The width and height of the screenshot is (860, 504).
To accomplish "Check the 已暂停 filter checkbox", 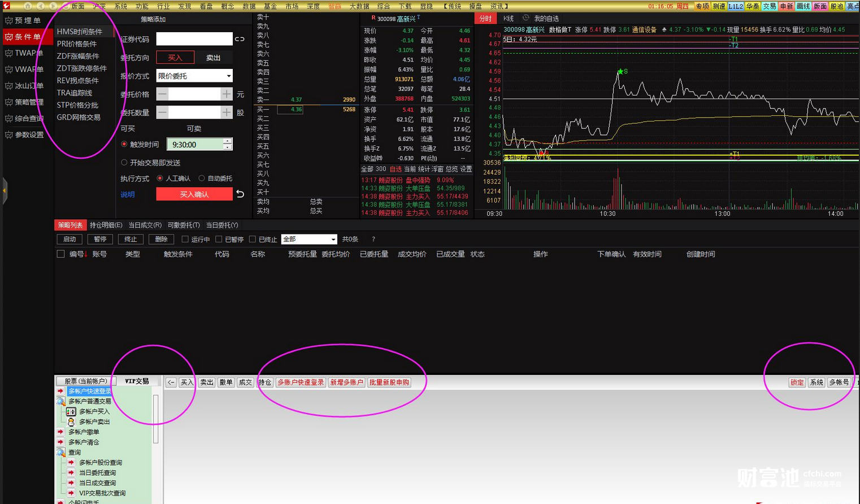I will click(219, 240).
